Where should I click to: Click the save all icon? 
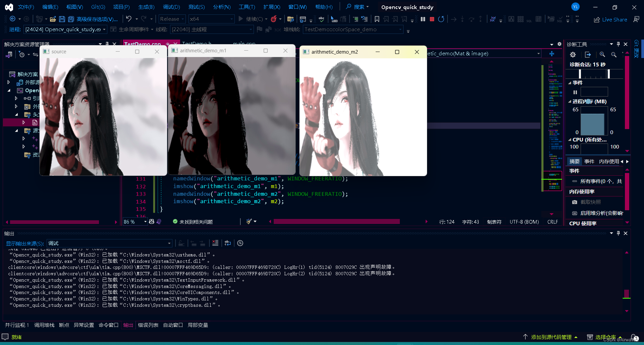71,19
